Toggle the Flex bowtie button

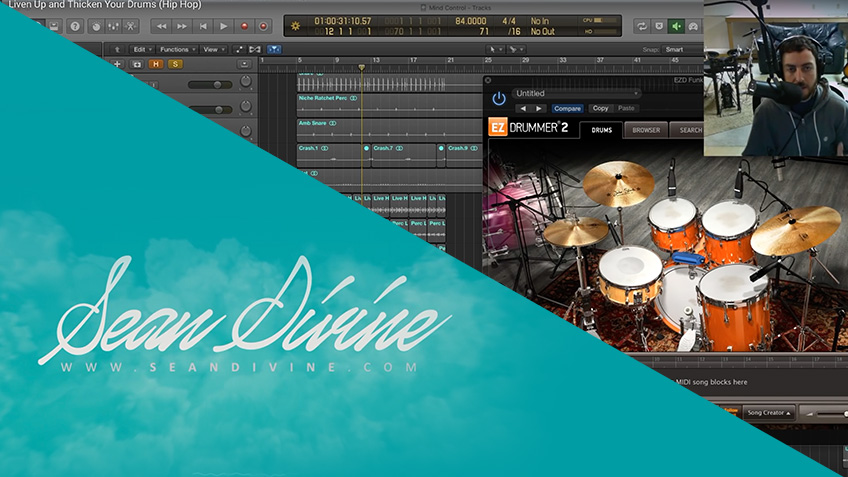point(255,49)
